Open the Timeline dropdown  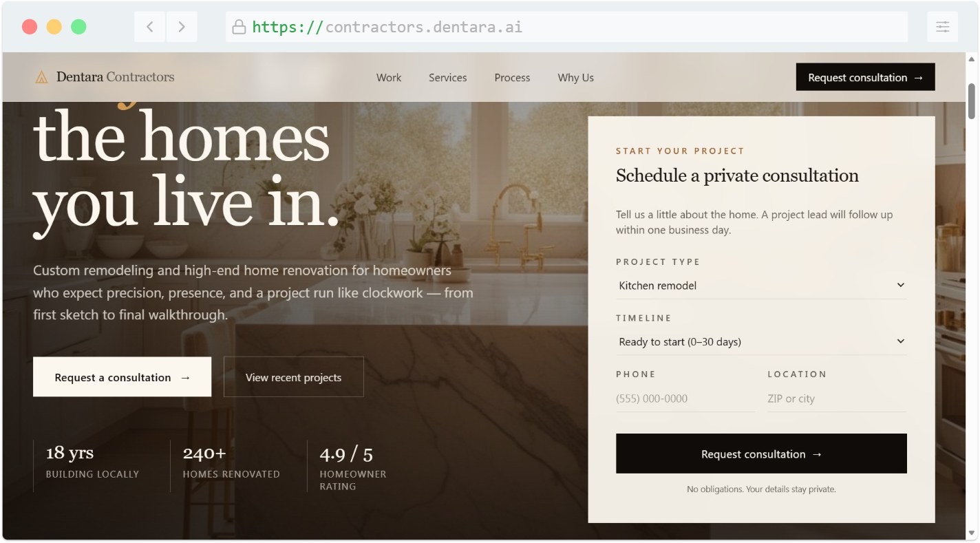(x=761, y=341)
